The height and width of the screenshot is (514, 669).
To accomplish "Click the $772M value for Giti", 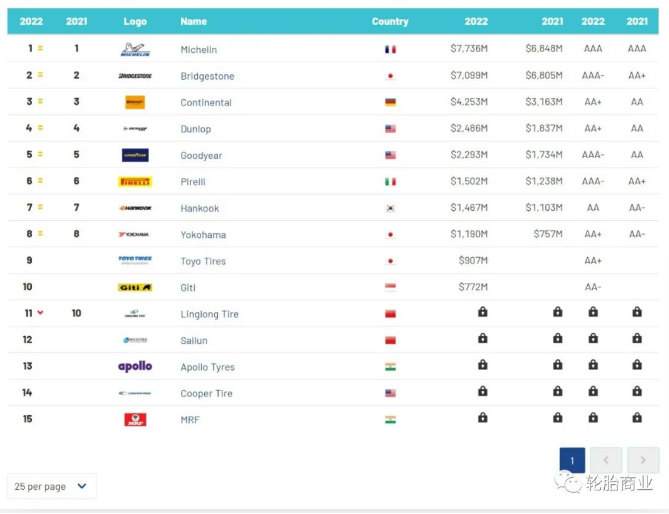I will click(x=473, y=287).
